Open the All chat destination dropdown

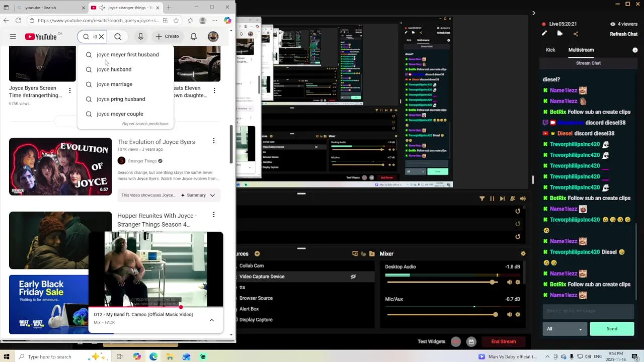coord(565,329)
